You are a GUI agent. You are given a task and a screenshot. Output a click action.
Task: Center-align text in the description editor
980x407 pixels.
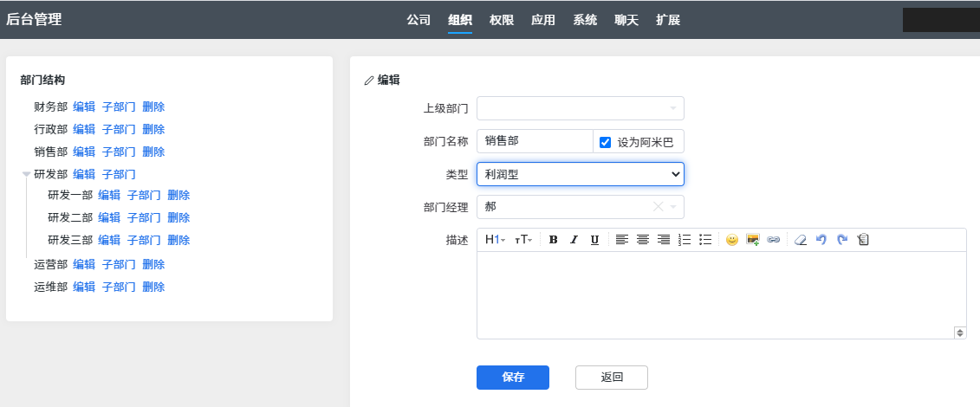tap(643, 240)
